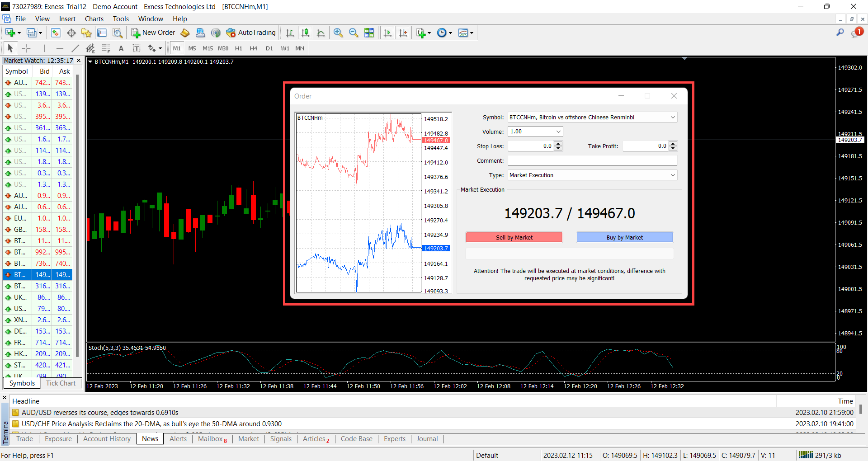Open the Symbol dropdown in Order dialog

673,117
